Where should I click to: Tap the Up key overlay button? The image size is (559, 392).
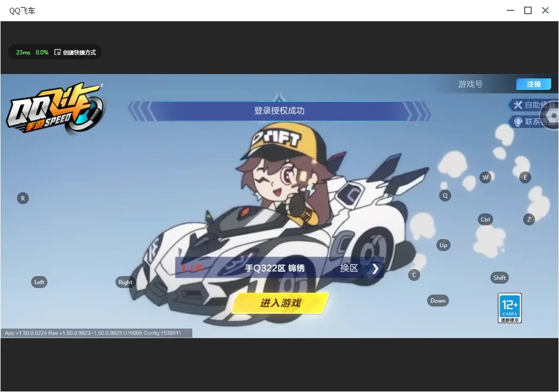click(443, 245)
